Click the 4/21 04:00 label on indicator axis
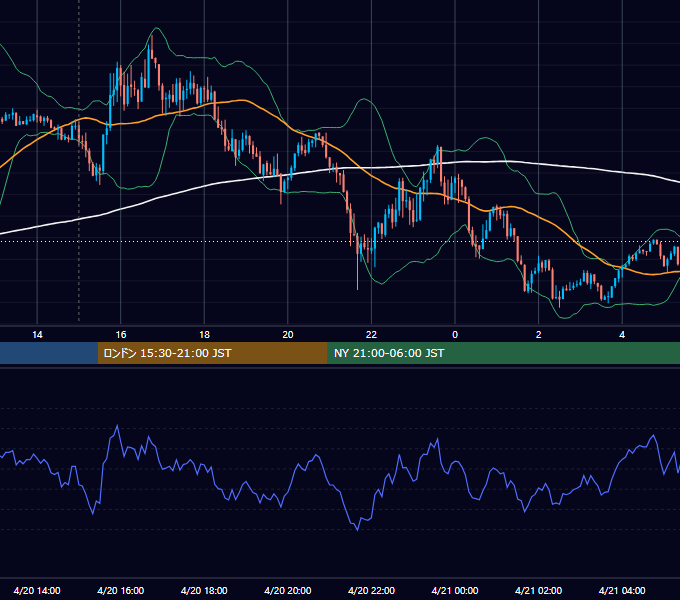This screenshot has height=600, width=680. [622, 590]
